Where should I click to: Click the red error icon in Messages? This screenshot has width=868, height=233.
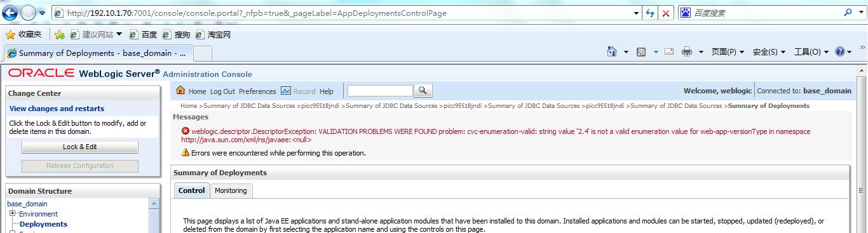click(x=186, y=131)
